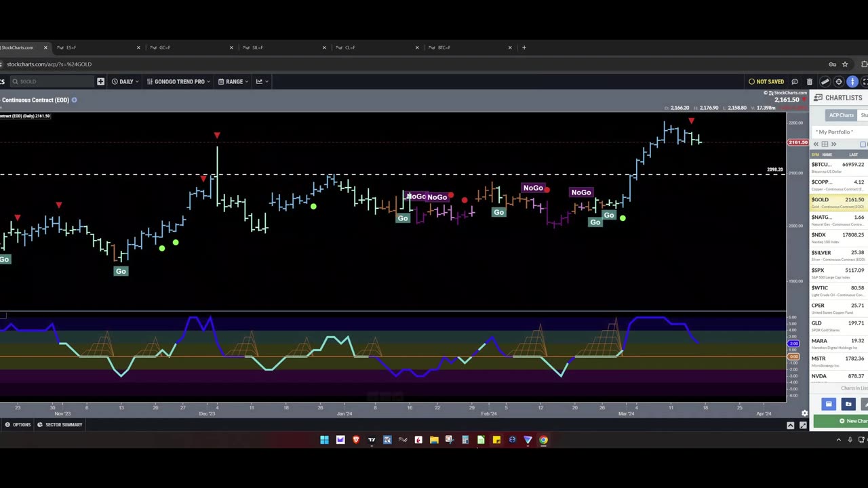Open Google Chrome from the taskbar
The width and height of the screenshot is (868, 488).
click(543, 440)
